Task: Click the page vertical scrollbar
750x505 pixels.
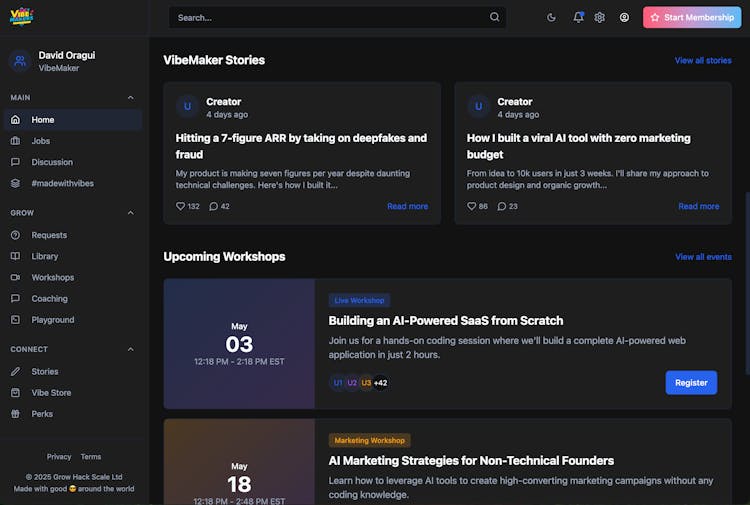Action: [747, 283]
